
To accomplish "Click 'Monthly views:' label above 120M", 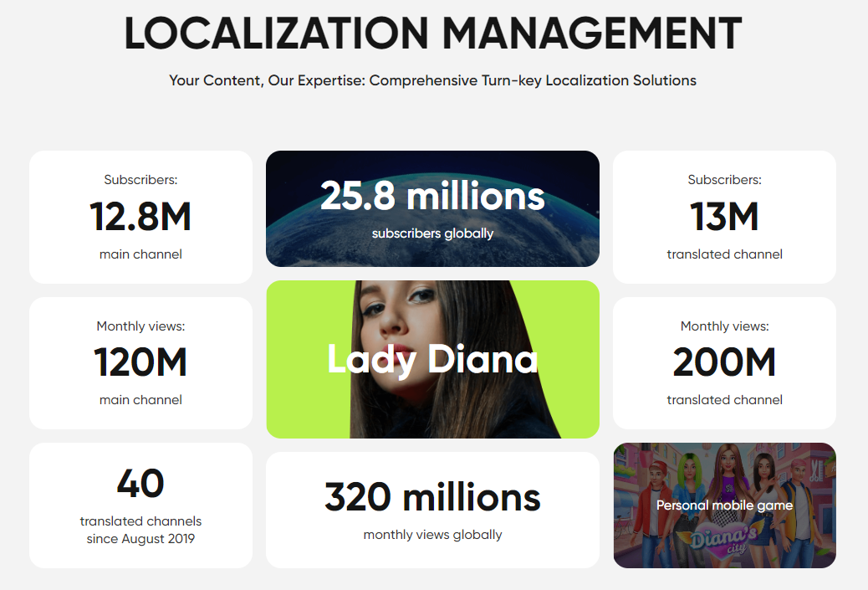I will tap(140, 326).
